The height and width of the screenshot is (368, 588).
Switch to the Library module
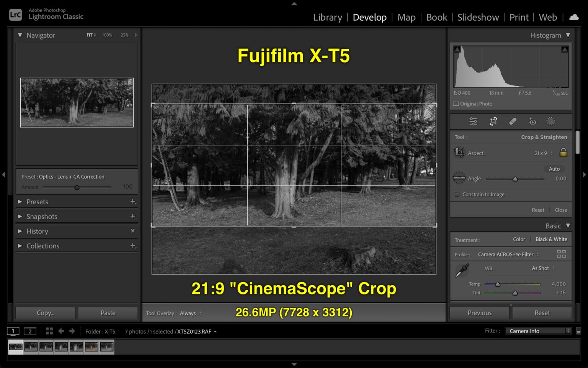pyautogui.click(x=327, y=17)
